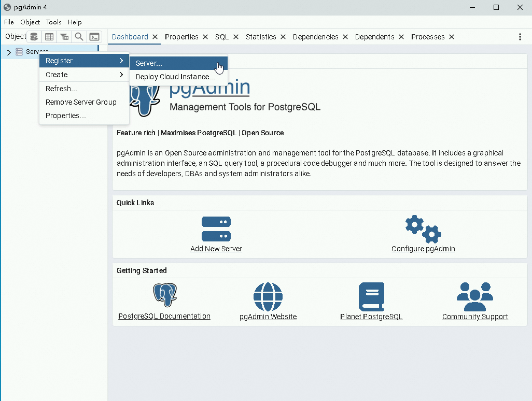Viewport: 532px width, 401px height.
Task: Open the PostgreSQL Documentation link
Action: [x=164, y=317]
